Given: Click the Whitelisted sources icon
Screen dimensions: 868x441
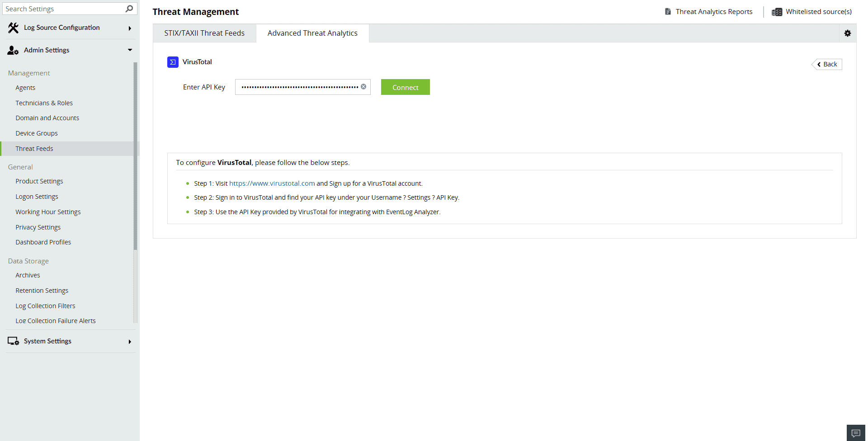Looking at the screenshot, I should point(777,12).
